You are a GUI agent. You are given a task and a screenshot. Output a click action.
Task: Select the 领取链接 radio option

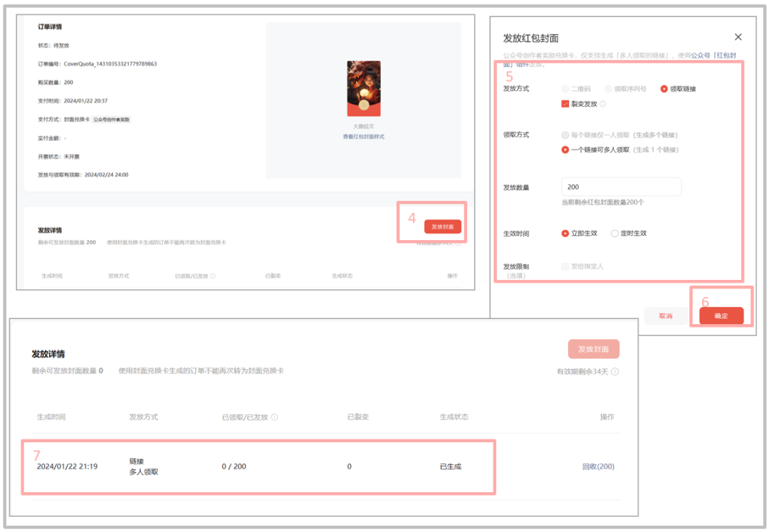664,89
